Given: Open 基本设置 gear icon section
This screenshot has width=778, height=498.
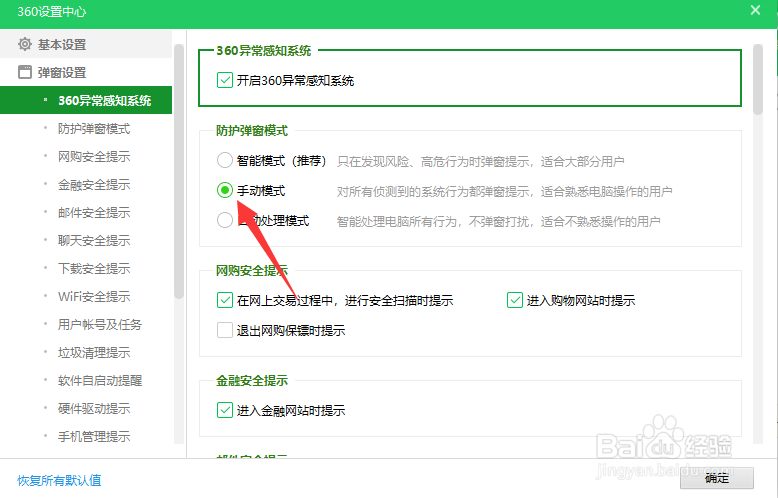Looking at the screenshot, I should point(86,44).
